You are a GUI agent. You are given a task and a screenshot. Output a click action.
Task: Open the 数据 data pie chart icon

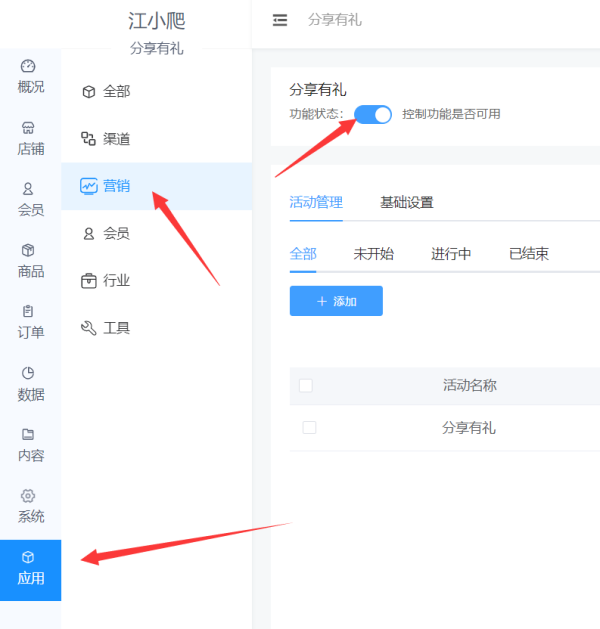28,373
